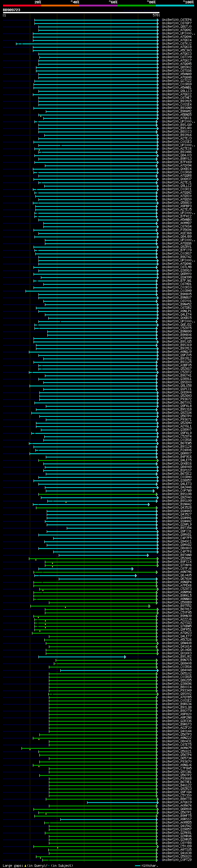
Task: Open hit UniRef100_C6T6P7
Action: (x=177, y=23)
